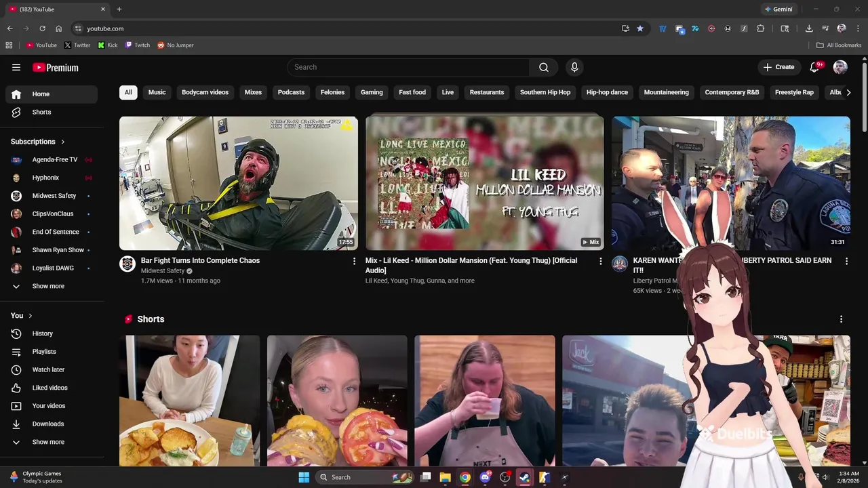This screenshot has height=488, width=868.
Task: Open Steam from the taskbar
Action: (x=524, y=477)
